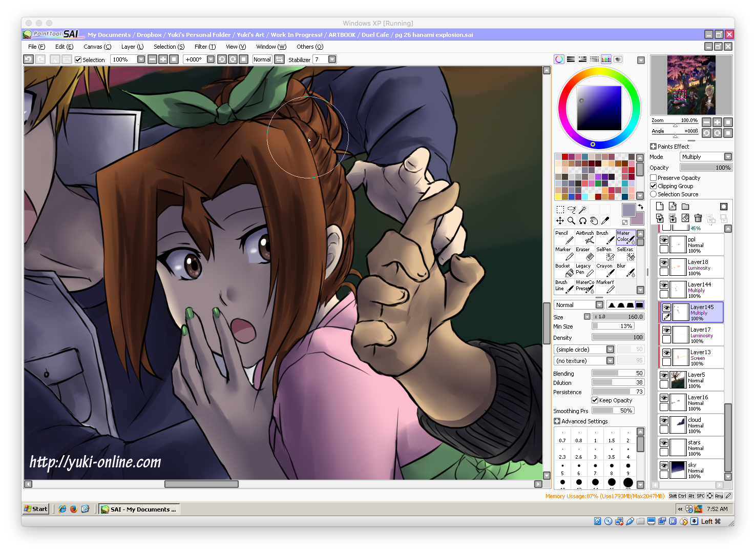Swap foreground and background colors
The height and width of the screenshot is (552, 756).
click(640, 207)
